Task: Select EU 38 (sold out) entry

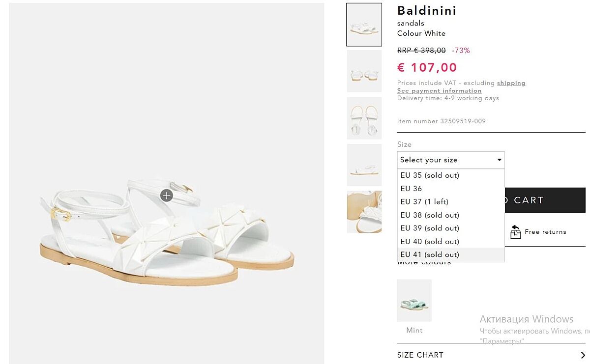Action: coord(430,215)
